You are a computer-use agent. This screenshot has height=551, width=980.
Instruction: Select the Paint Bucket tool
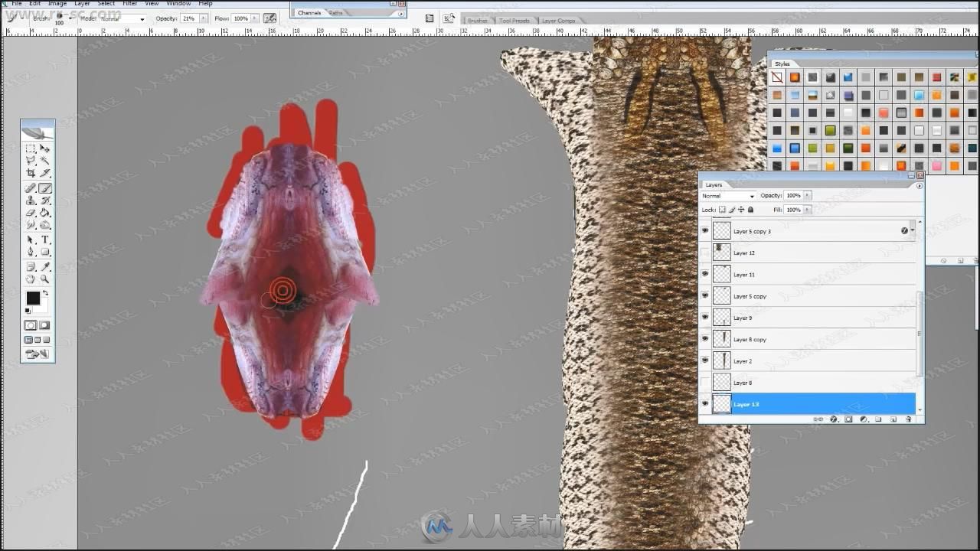point(45,213)
